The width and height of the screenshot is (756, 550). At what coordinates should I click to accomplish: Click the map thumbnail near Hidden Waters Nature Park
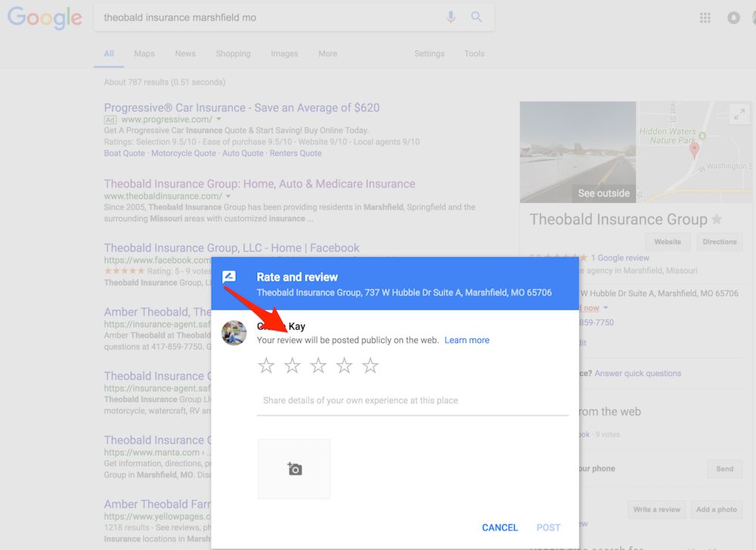coord(694,152)
